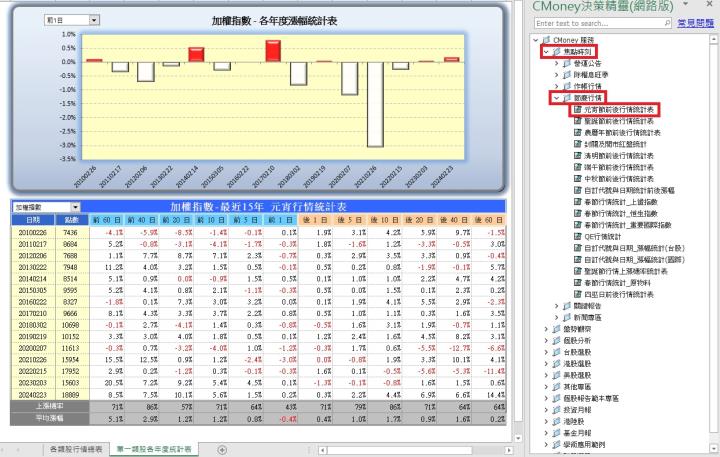Screen dimensions: 720x457
Task: Open 自訂代號與日期_漲幅統計(國際) report
Action: (635, 260)
